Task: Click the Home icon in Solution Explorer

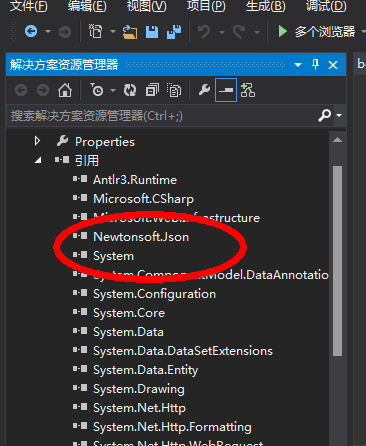Action: 65,90
